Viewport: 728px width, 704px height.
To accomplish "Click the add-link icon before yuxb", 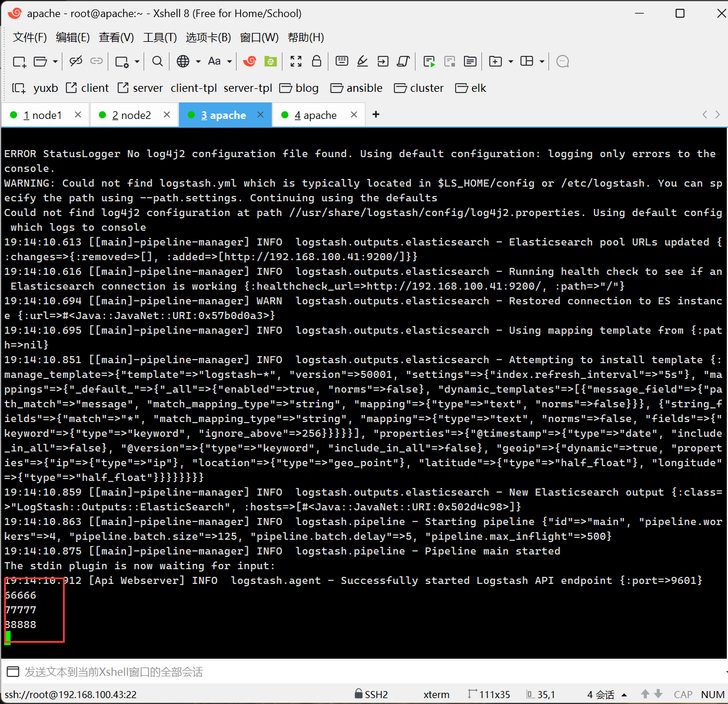I will [x=19, y=88].
